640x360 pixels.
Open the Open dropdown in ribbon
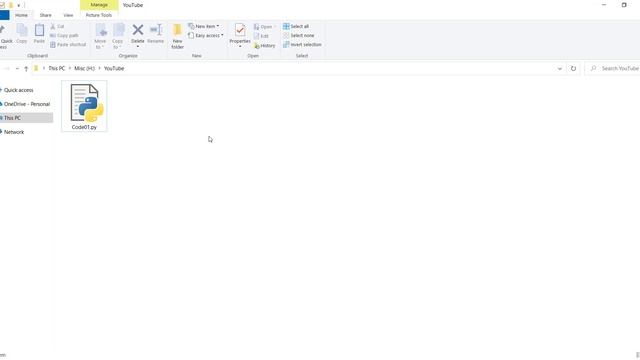click(265, 27)
